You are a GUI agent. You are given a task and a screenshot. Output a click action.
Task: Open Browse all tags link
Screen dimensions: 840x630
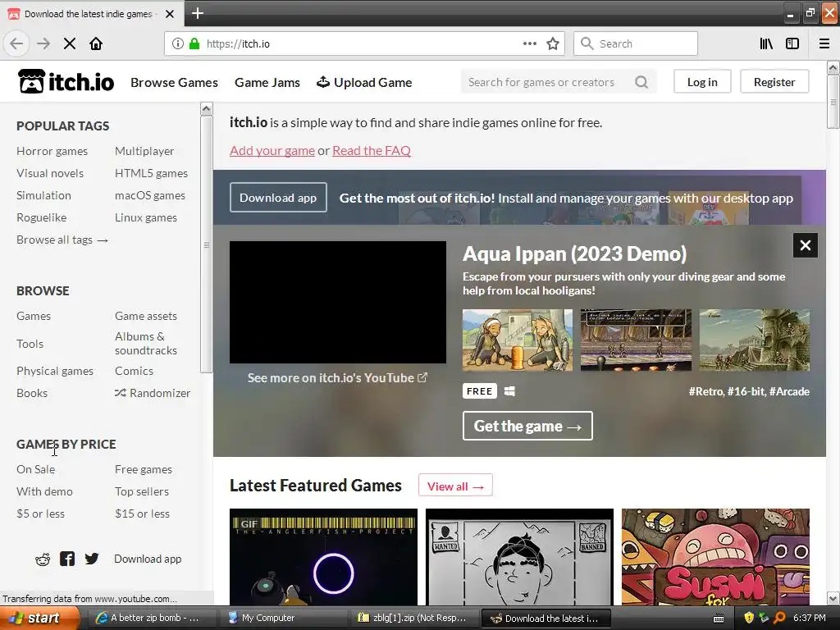[62, 240]
